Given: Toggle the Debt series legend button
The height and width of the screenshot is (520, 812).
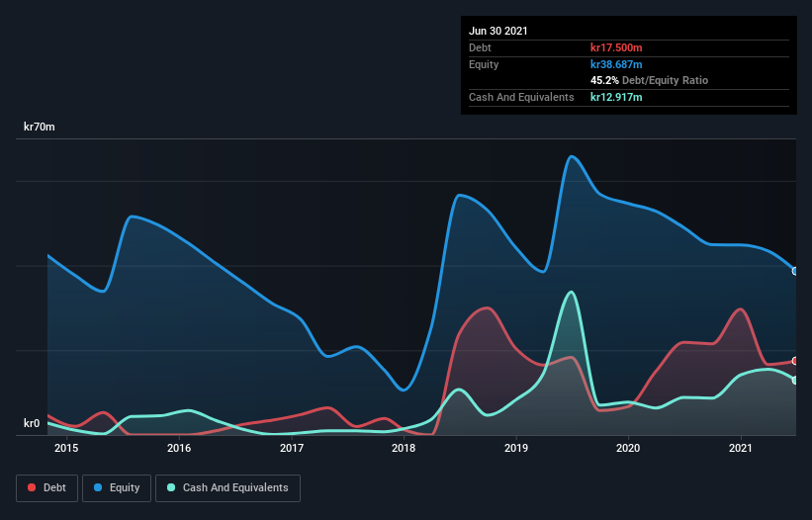Looking at the screenshot, I should [x=46, y=488].
